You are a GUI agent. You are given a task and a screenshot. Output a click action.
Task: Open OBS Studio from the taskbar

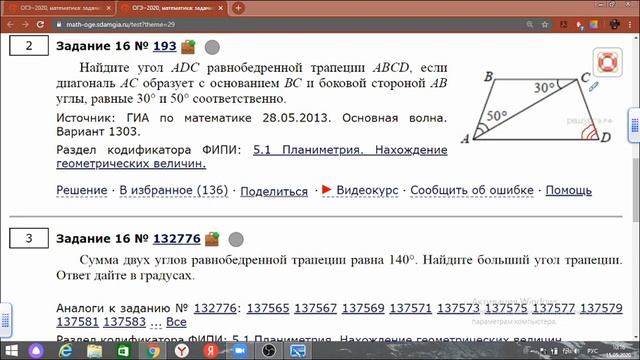pos(269,351)
